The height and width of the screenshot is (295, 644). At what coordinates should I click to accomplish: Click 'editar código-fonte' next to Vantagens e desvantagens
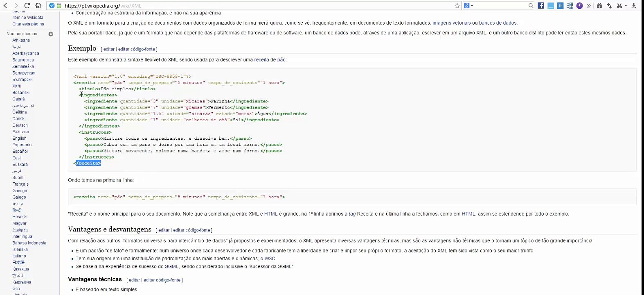pyautogui.click(x=191, y=230)
